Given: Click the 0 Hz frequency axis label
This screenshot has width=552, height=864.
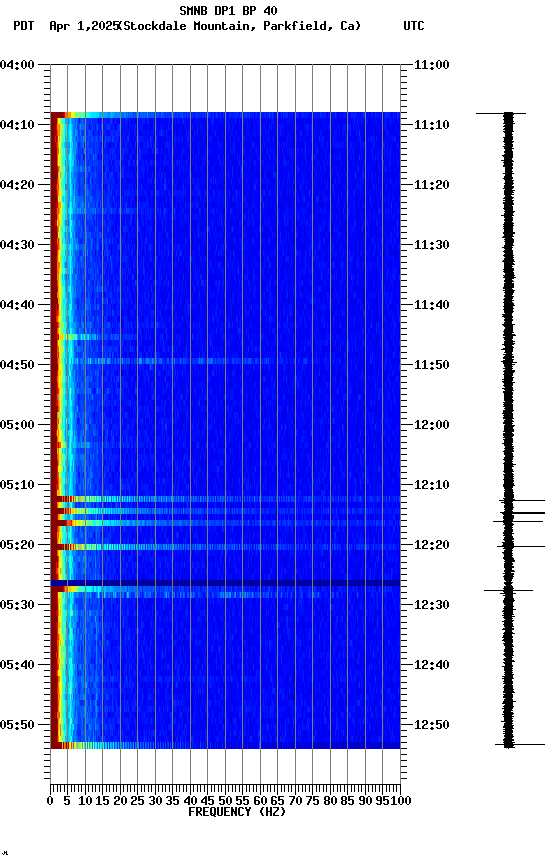Looking at the screenshot, I should (x=51, y=801).
